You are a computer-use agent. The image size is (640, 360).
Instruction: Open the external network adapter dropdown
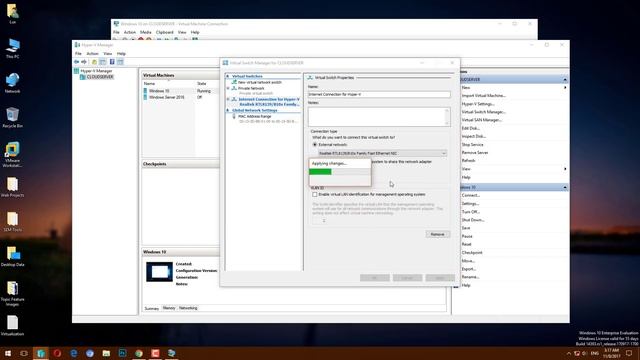click(x=382, y=153)
